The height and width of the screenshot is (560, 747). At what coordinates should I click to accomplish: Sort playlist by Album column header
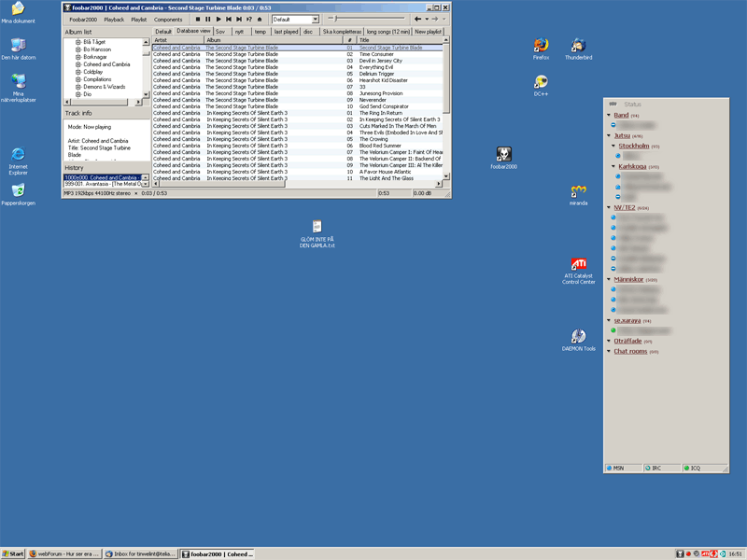[274, 40]
